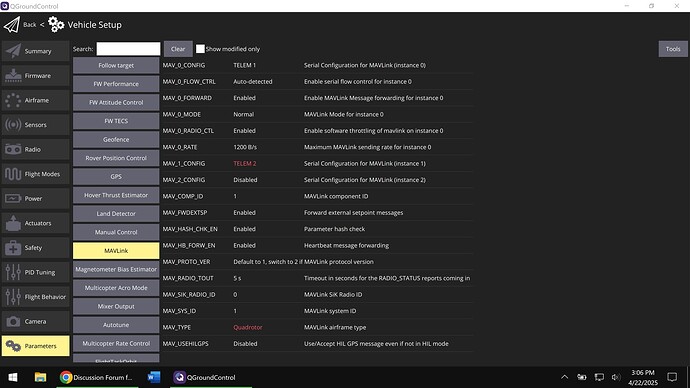The image size is (690, 388).
Task: Select the Multicopter Acro Mode group
Action: click(116, 288)
